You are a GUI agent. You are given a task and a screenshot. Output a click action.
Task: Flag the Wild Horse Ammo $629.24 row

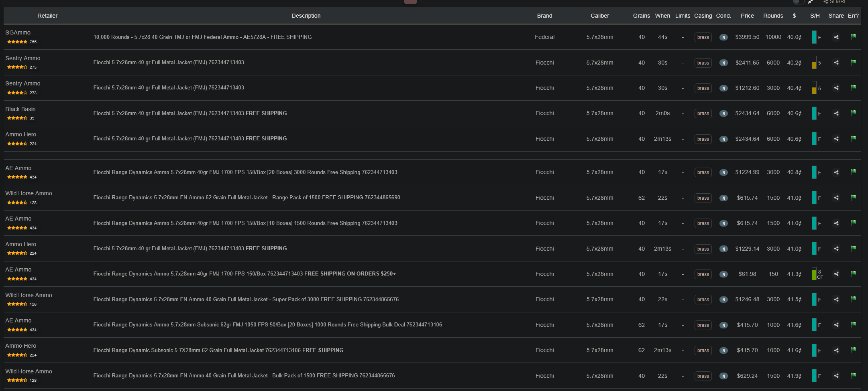(853, 375)
